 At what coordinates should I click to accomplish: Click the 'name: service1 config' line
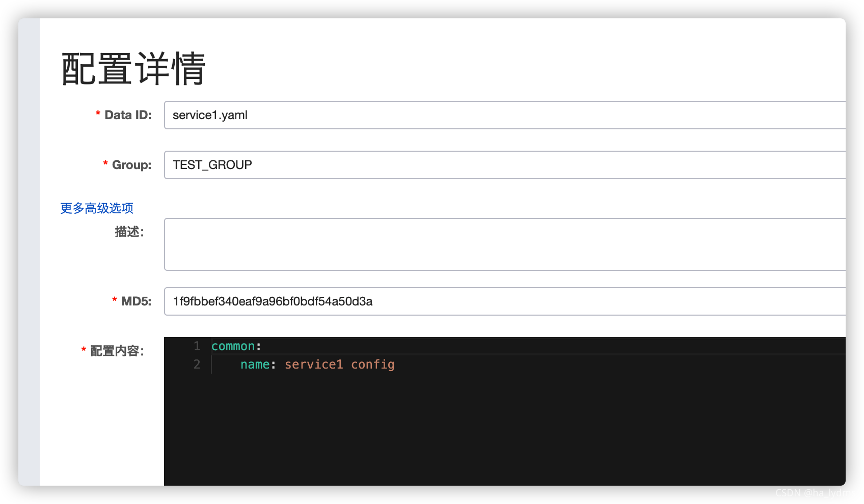tap(317, 365)
